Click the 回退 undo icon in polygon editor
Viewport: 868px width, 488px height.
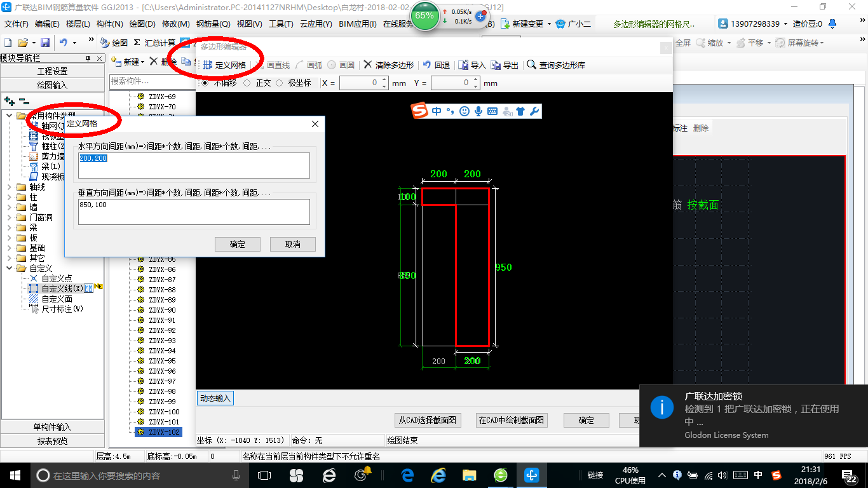pos(427,65)
